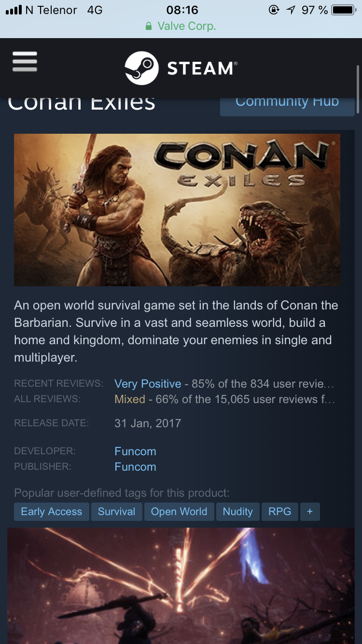View Very Positive recent reviews
This screenshot has height=644, width=362.
[148, 384]
